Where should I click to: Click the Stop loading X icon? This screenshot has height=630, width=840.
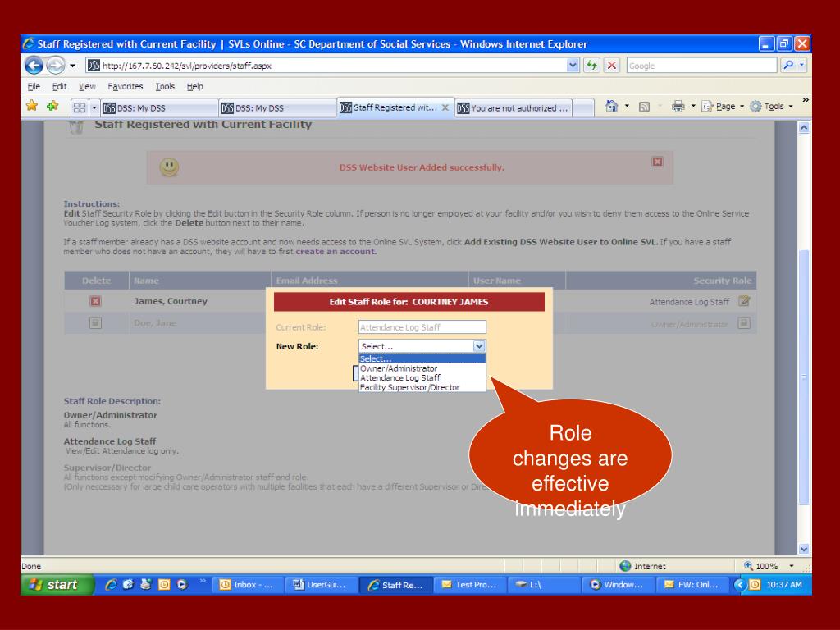click(611, 66)
